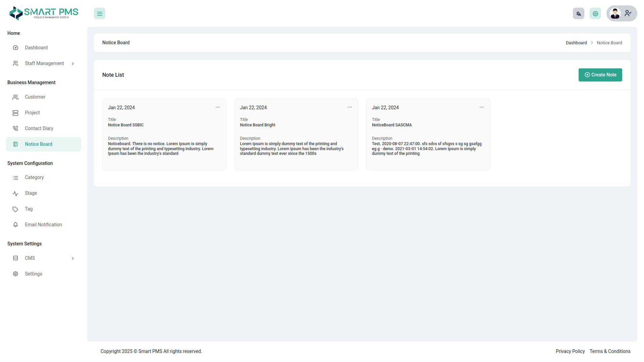Toggle the sidebar with the hamburger button
Image resolution: width=644 pixels, height=362 pixels.
coord(99,13)
